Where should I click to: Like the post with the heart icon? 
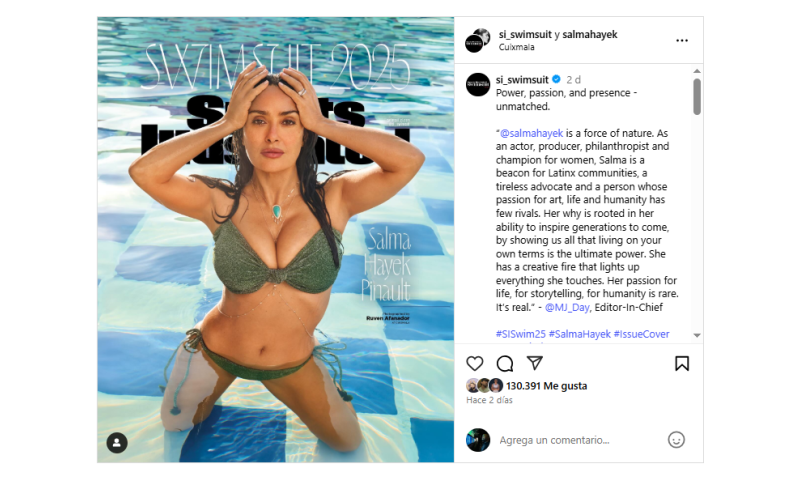click(x=474, y=363)
